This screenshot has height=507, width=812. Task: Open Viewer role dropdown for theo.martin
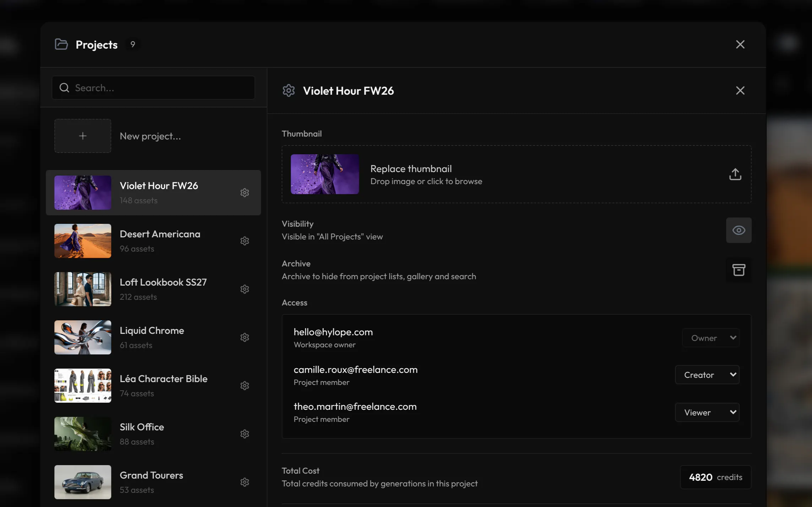tap(707, 412)
